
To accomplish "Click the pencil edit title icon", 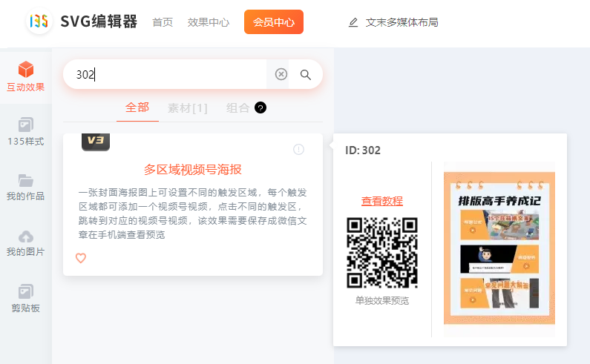I will (x=353, y=22).
